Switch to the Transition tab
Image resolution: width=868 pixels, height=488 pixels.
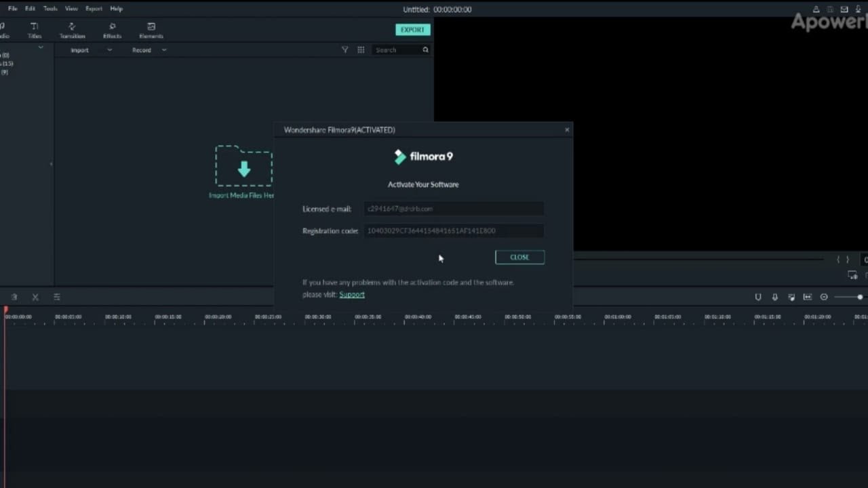point(72,30)
